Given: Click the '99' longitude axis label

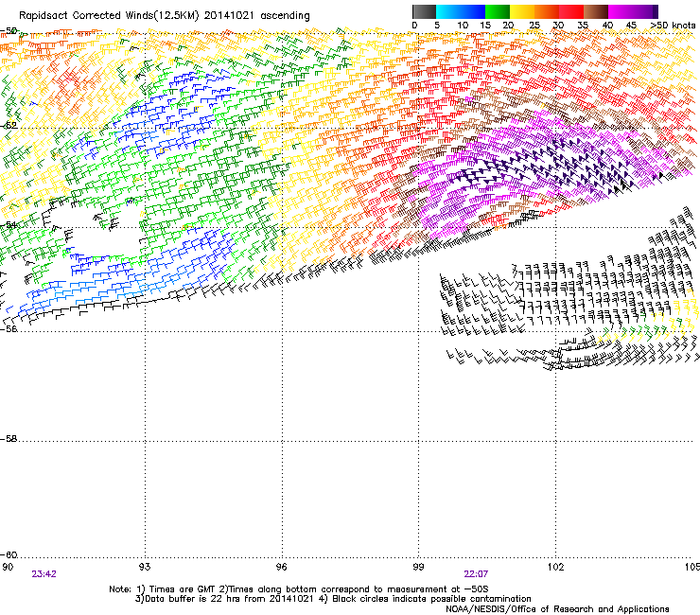Looking at the screenshot, I should click(x=418, y=567).
